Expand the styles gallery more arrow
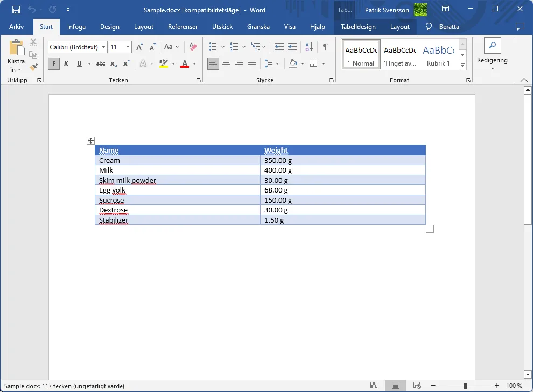The image size is (533, 392). [462, 65]
